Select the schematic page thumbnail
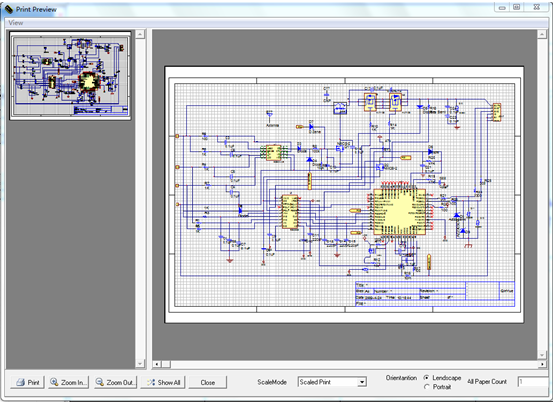The width and height of the screenshot is (555, 402). tap(70, 76)
